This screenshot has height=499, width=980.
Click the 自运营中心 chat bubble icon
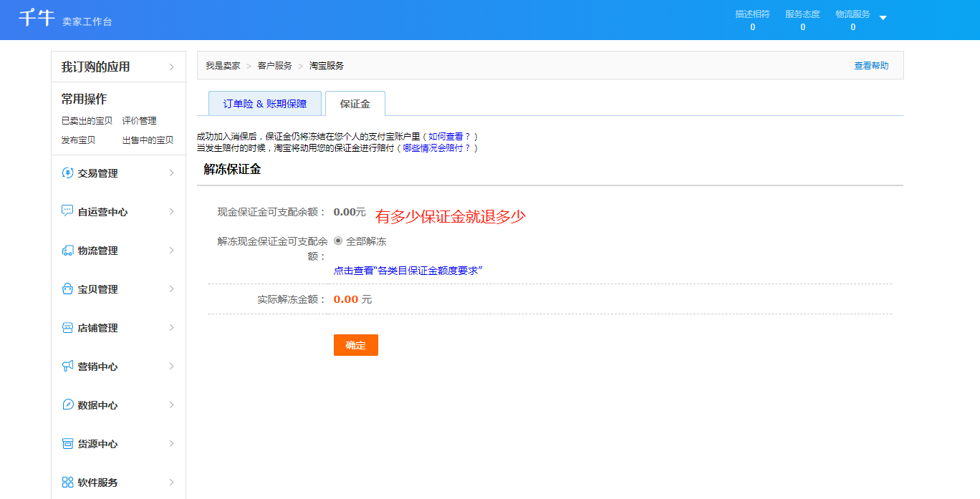point(67,212)
